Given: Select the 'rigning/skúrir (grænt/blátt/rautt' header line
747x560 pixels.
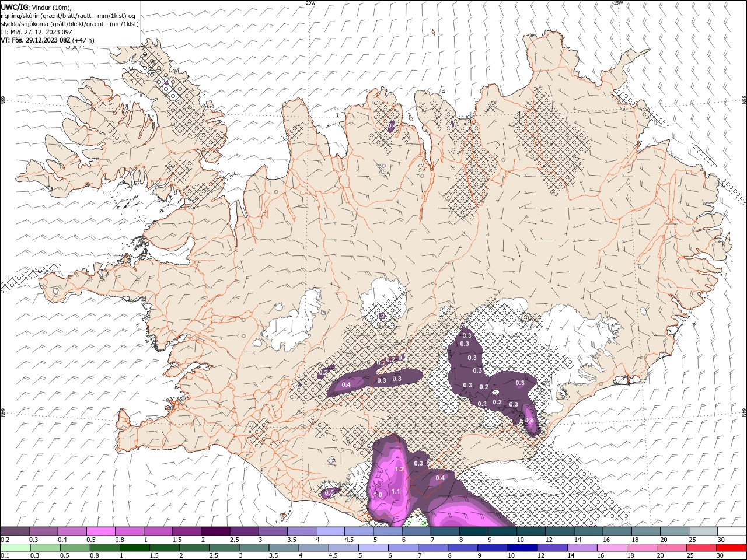Looking at the screenshot, I should pos(68,15).
